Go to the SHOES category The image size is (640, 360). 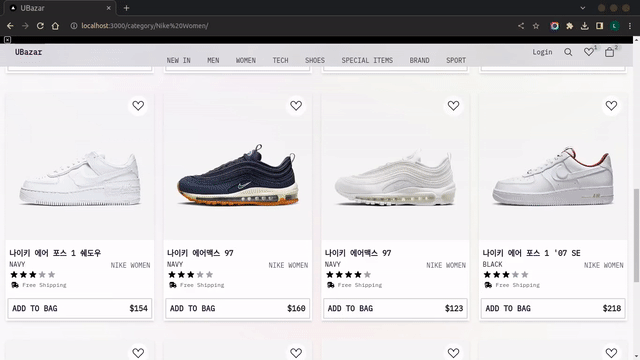point(315,60)
